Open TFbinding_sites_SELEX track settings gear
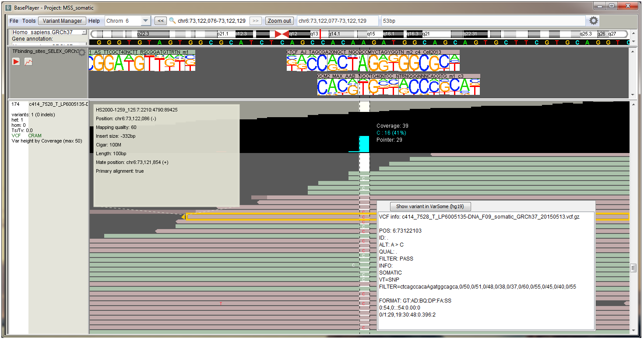The height and width of the screenshot is (341, 644). pyautogui.click(x=81, y=52)
